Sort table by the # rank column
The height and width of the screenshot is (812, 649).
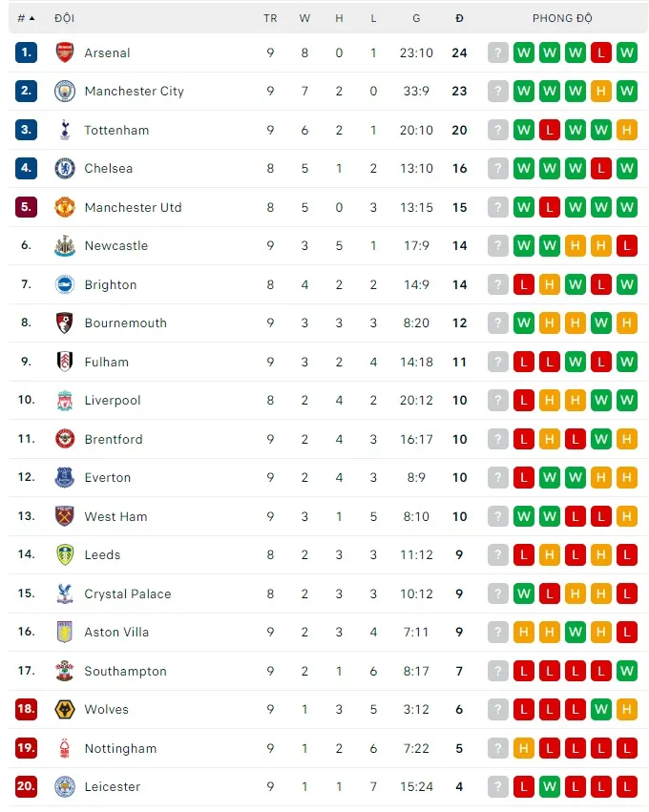tap(26, 18)
